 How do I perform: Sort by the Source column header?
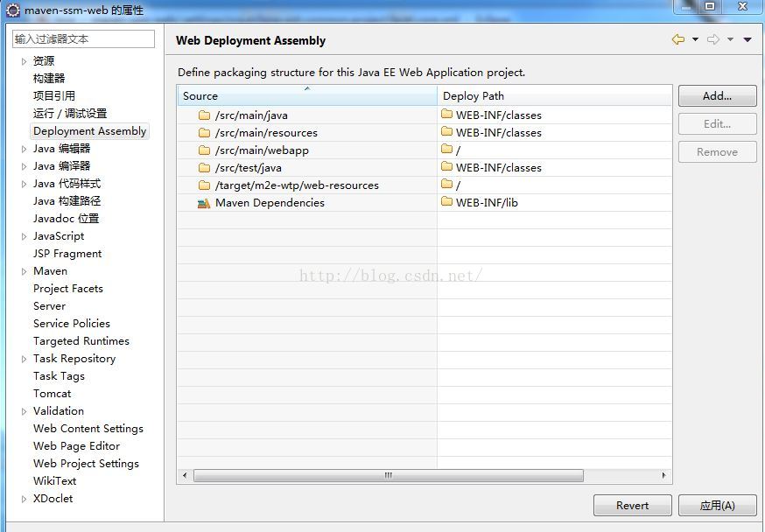[x=307, y=95]
